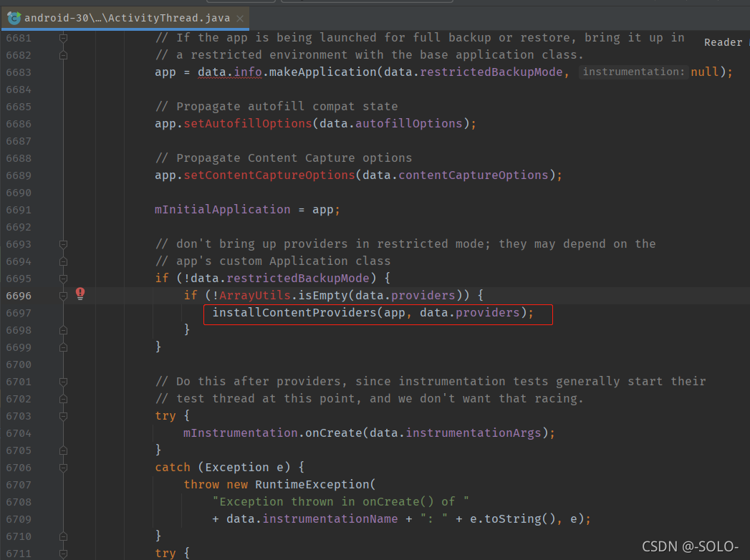The image size is (750, 560).
Task: Click contentCaptureOptions field on line 6689
Action: click(473, 175)
